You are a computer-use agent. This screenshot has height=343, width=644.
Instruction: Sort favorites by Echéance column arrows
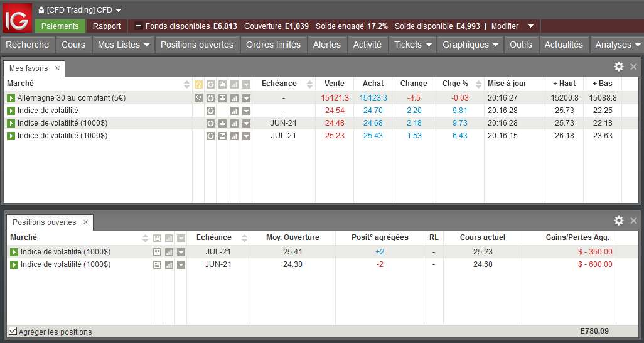click(309, 84)
